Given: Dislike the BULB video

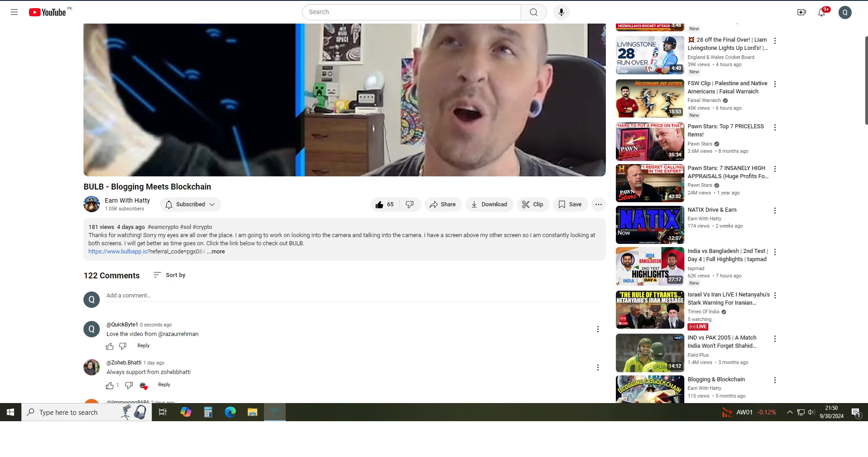Looking at the screenshot, I should point(410,204).
